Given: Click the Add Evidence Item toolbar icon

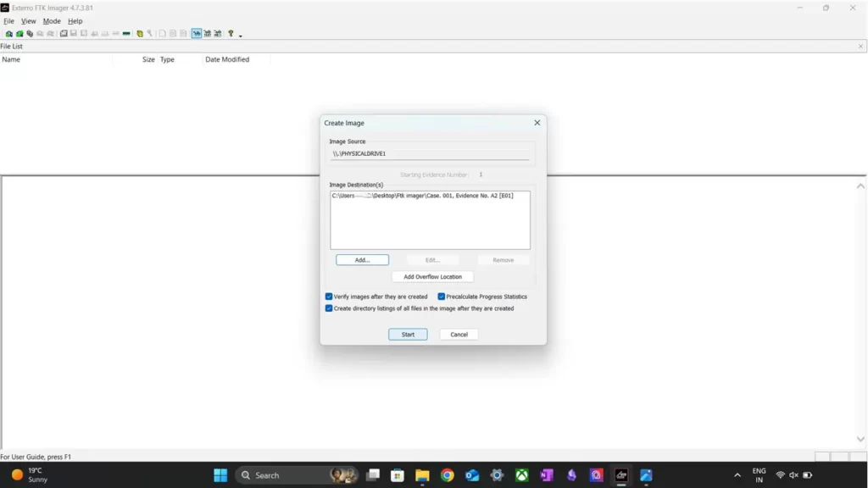Looking at the screenshot, I should click(x=8, y=34).
